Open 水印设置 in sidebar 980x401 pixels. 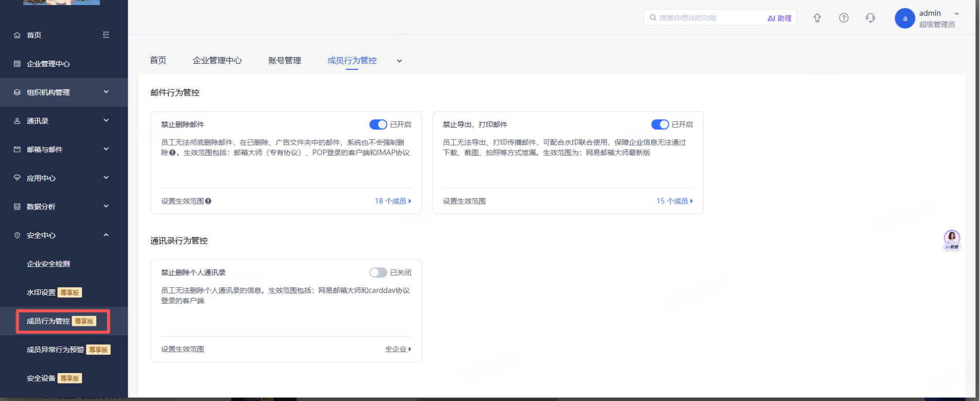coord(41,292)
